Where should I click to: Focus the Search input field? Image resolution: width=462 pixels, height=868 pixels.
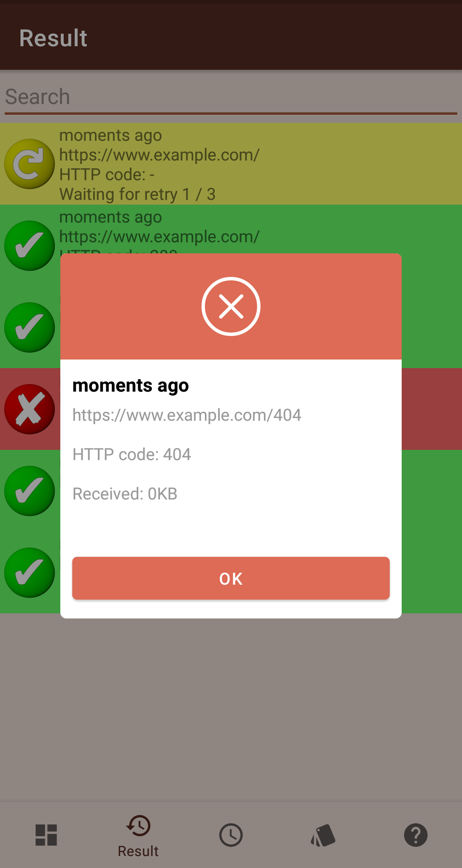[231, 97]
